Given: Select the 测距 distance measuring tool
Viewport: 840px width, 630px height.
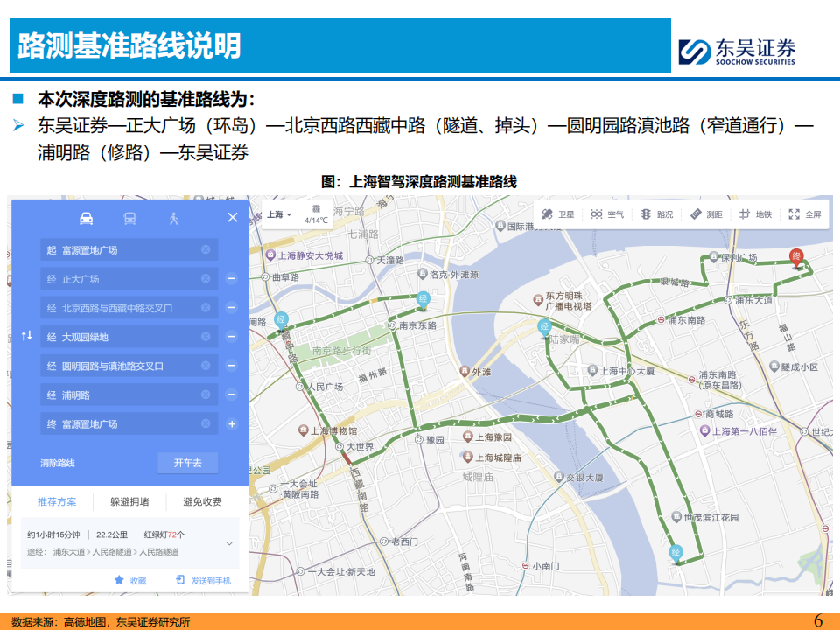Looking at the screenshot, I should coord(706,214).
